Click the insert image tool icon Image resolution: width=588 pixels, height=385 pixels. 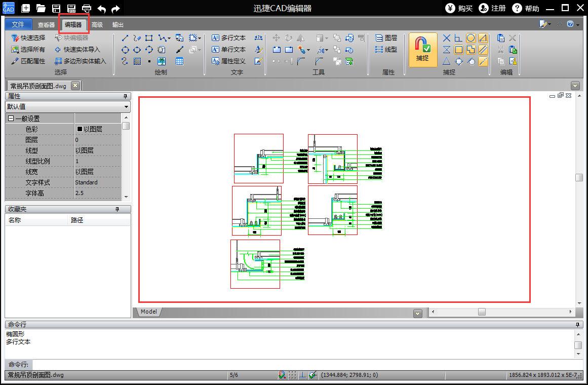point(162,61)
